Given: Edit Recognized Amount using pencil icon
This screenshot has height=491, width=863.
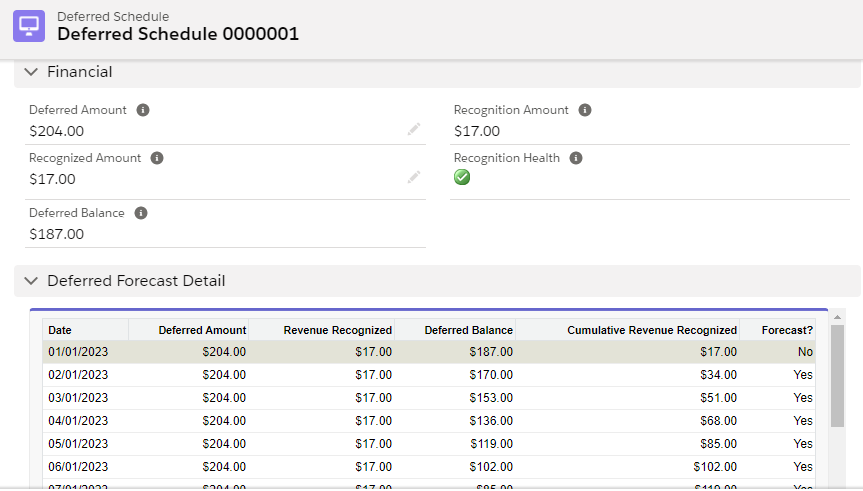Looking at the screenshot, I should pos(414,177).
